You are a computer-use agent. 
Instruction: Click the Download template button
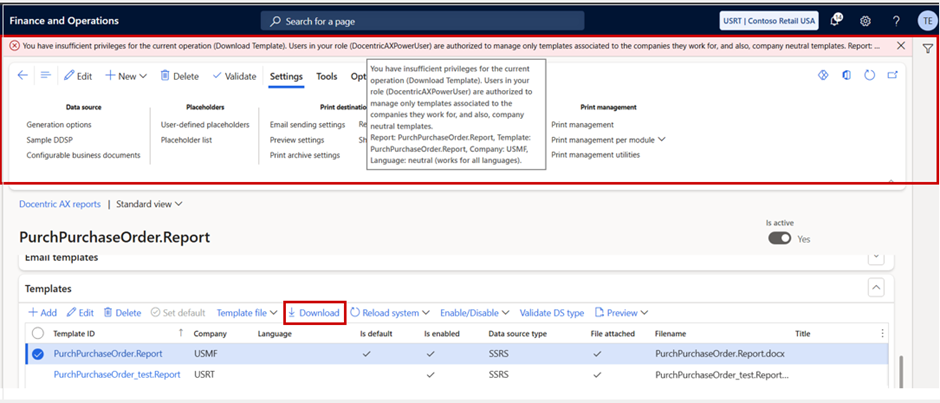pos(314,313)
